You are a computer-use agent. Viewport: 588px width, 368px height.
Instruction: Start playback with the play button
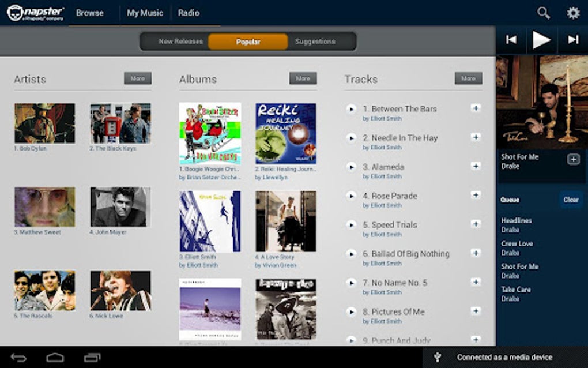(x=541, y=40)
